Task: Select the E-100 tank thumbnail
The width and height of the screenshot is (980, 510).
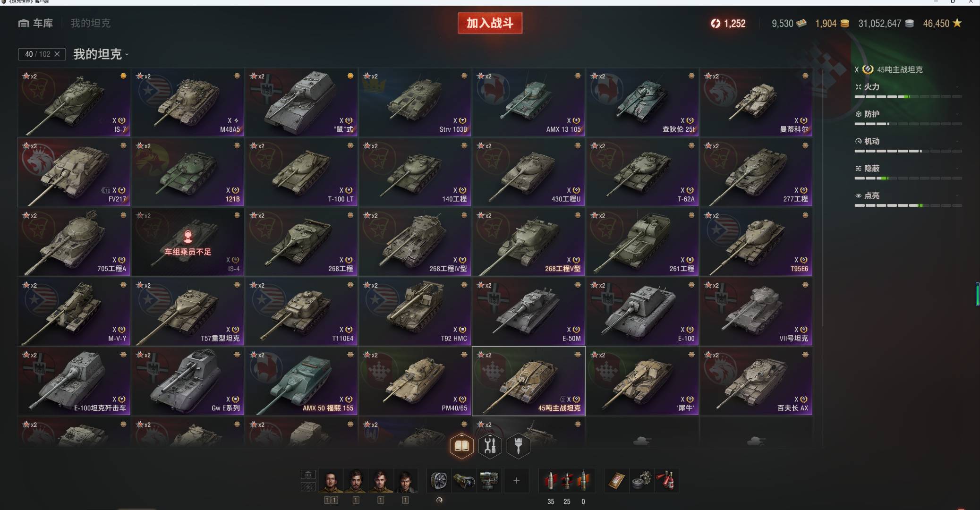Action: tap(642, 312)
